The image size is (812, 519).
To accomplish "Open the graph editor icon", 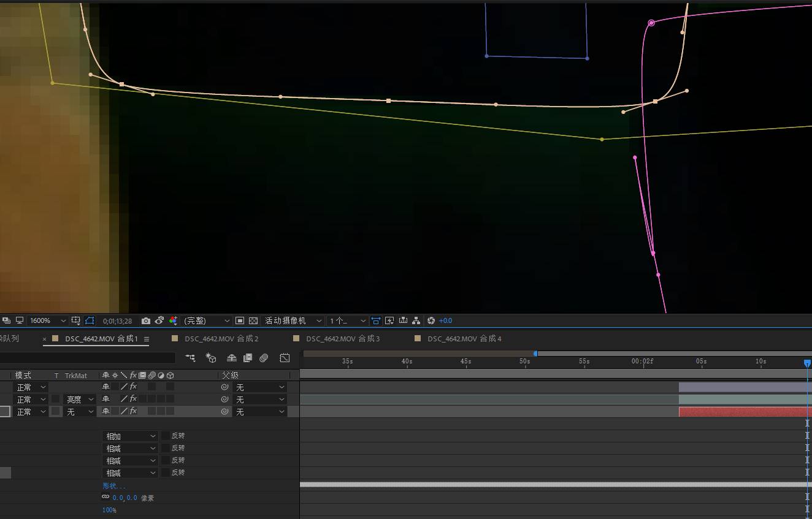I will (285, 358).
